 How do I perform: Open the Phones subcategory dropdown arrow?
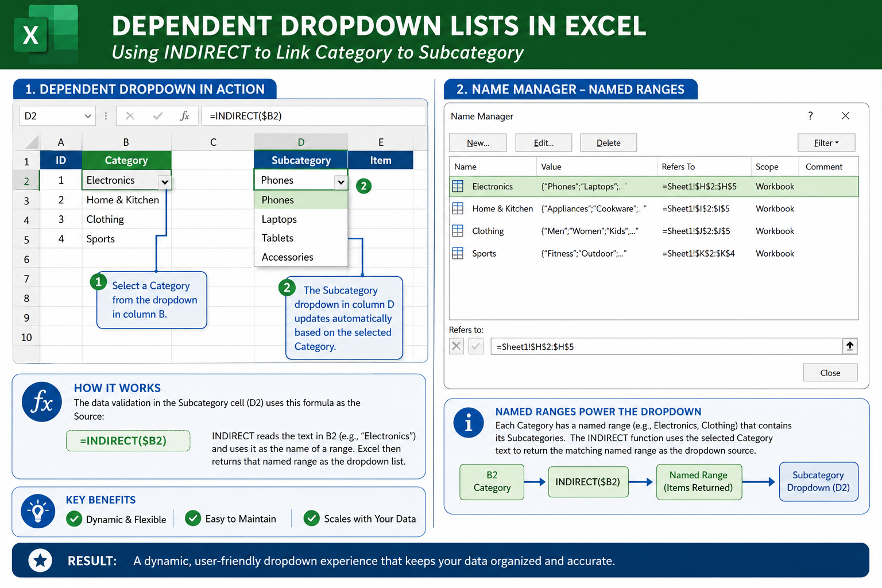coord(341,182)
